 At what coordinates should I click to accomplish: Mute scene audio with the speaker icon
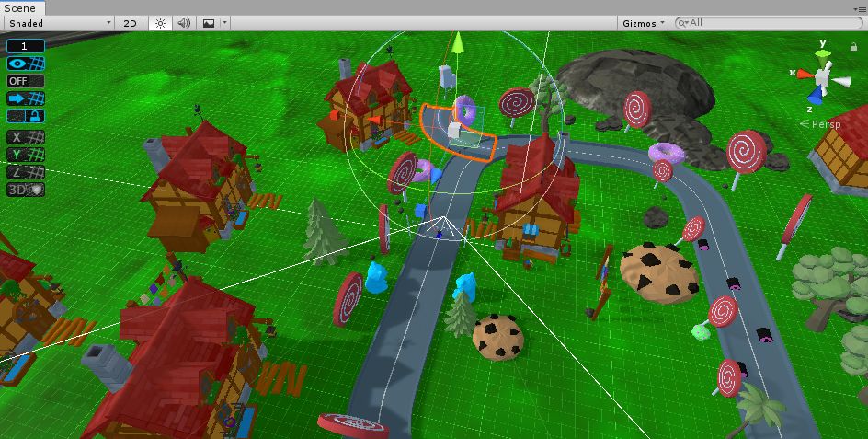coord(184,23)
